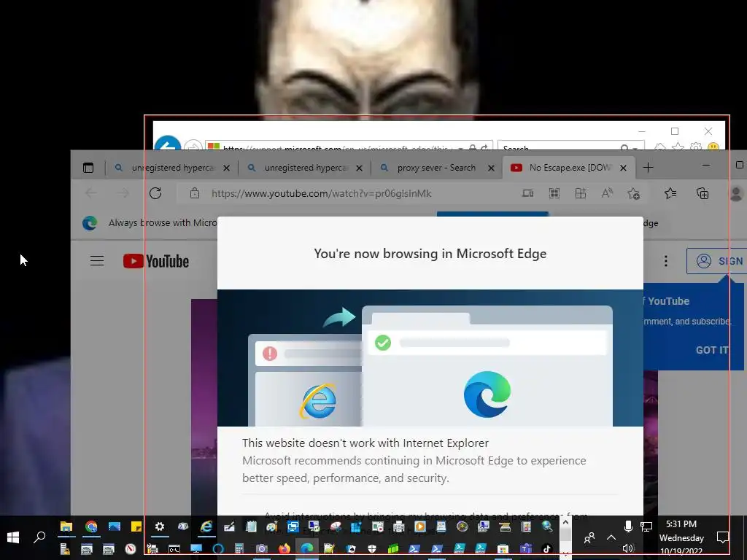The height and width of the screenshot is (560, 747).
Task: Click the Edge address bar URL
Action: (322, 193)
